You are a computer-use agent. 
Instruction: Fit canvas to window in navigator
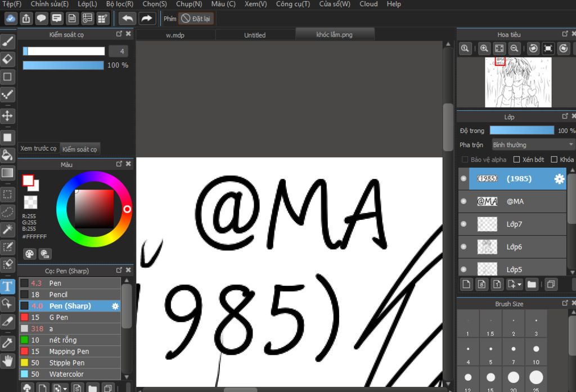[x=499, y=48]
